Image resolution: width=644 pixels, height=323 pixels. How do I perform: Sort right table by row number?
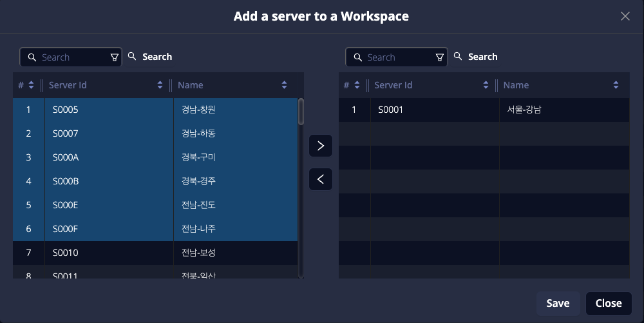pos(356,85)
